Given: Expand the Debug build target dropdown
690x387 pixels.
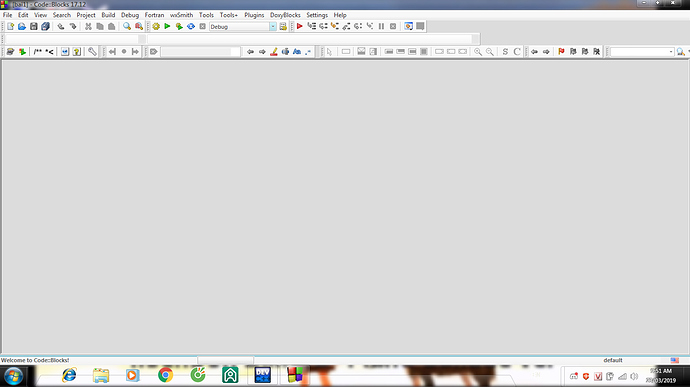Looking at the screenshot, I should click(x=273, y=26).
